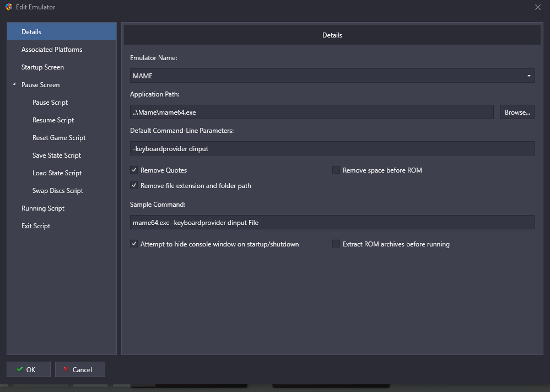Browse for the application path

517,112
